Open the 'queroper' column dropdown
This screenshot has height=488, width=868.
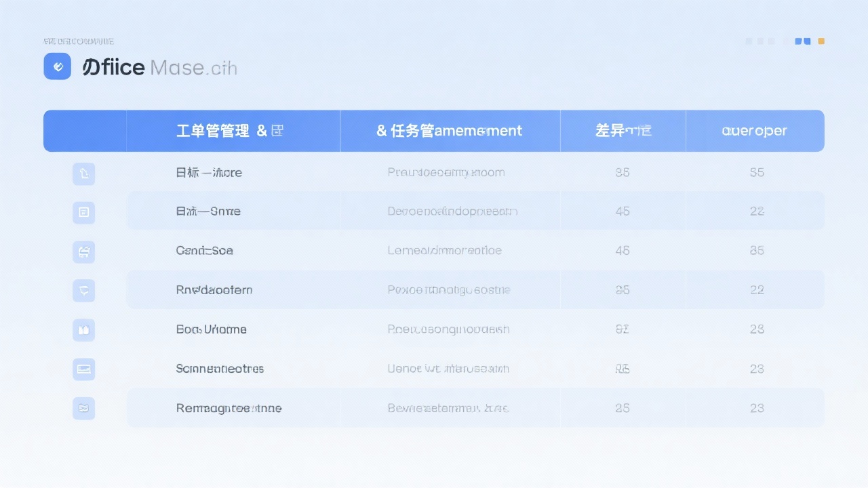coord(755,130)
